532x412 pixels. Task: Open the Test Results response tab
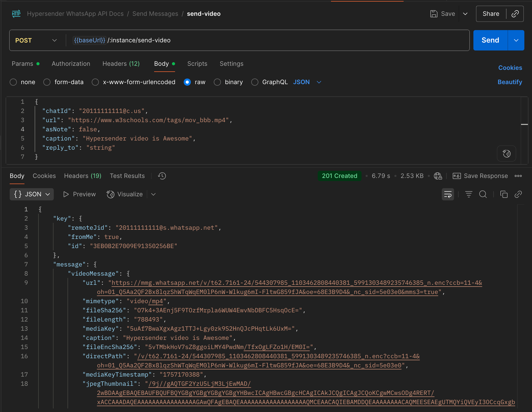127,176
